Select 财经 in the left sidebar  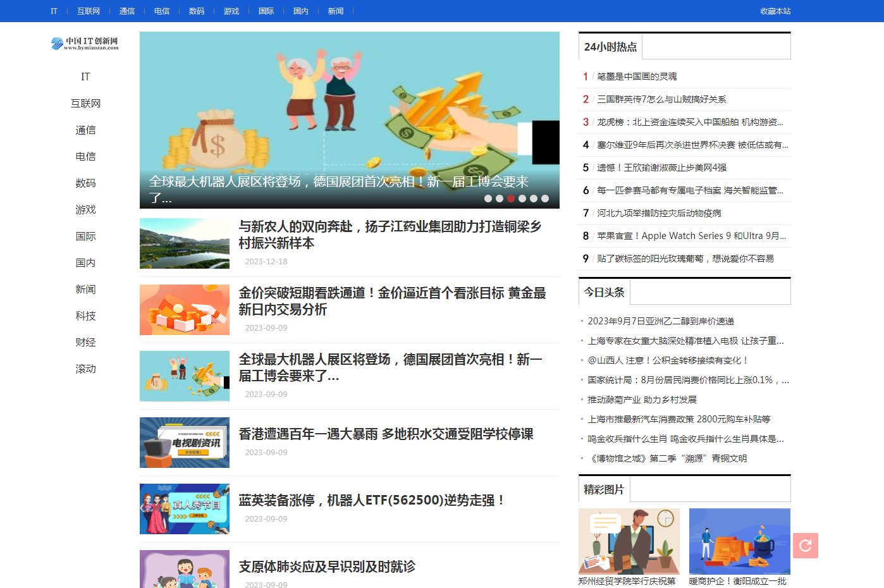[85, 342]
